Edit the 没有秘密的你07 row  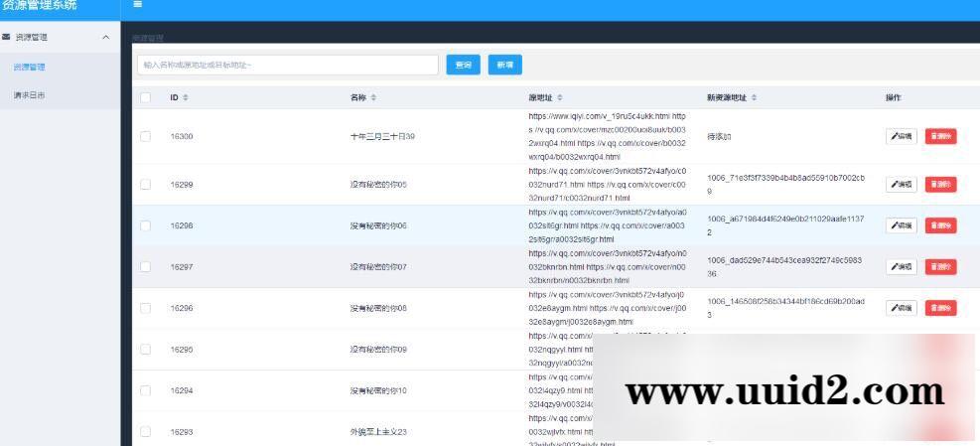[x=902, y=267]
